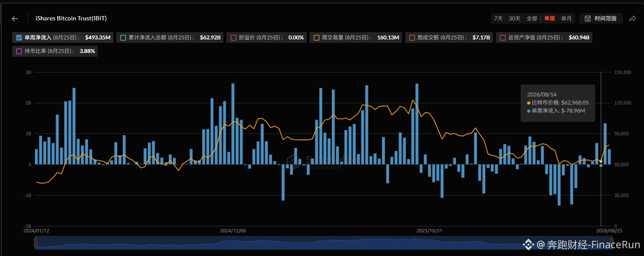Screen dimensions: 644x256
Task: Click the iShares Bitcoin Trust(IBIT) title
Action: pos(71,19)
